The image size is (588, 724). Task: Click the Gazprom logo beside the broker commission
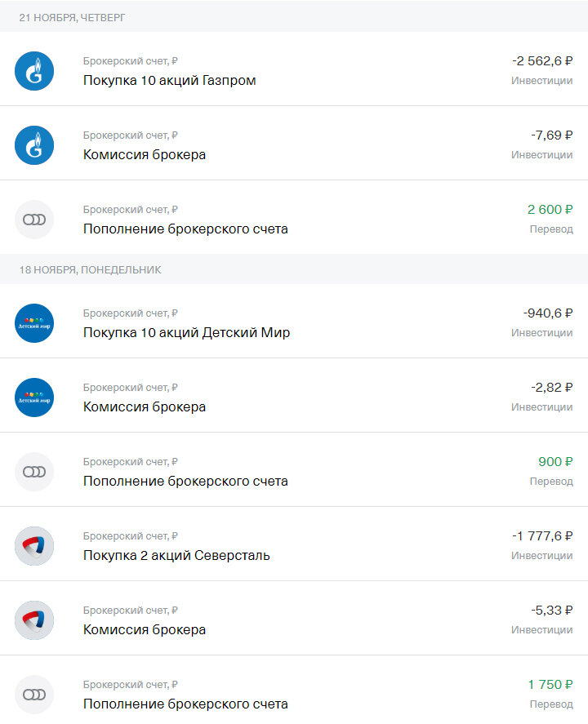click(x=34, y=145)
